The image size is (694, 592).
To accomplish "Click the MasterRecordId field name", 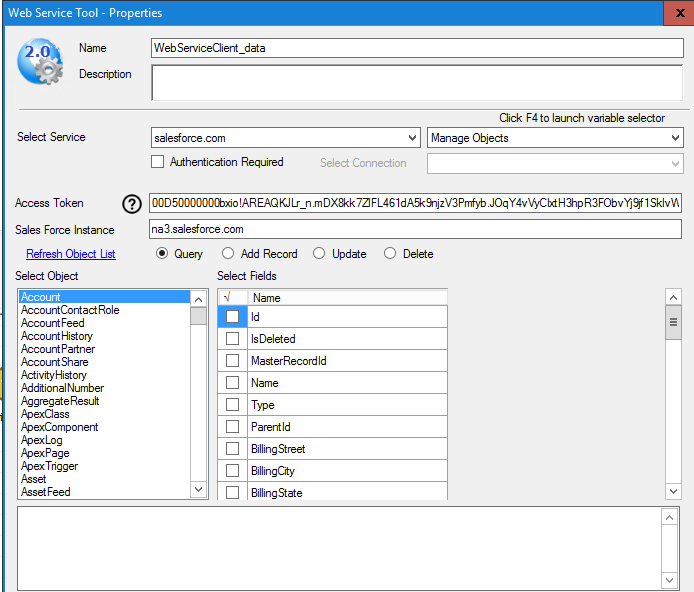I will (x=289, y=361).
